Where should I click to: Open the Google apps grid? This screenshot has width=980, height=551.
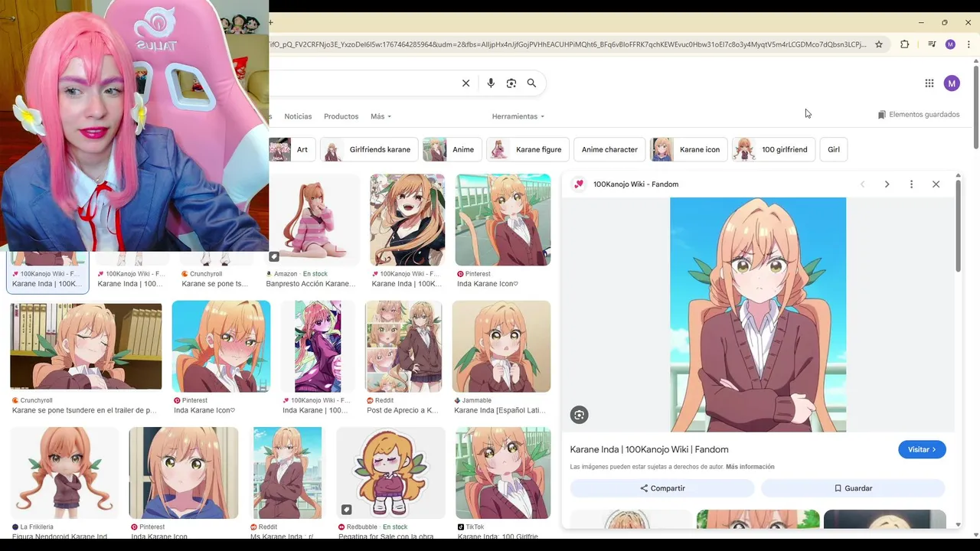click(929, 83)
